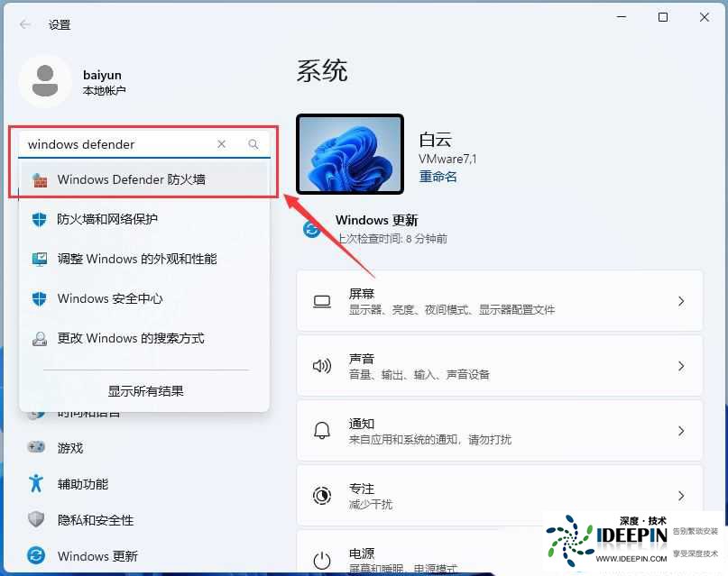Screen dimensions: 728x576
Task: Click the '重命名' rename link
Action: coord(438,177)
